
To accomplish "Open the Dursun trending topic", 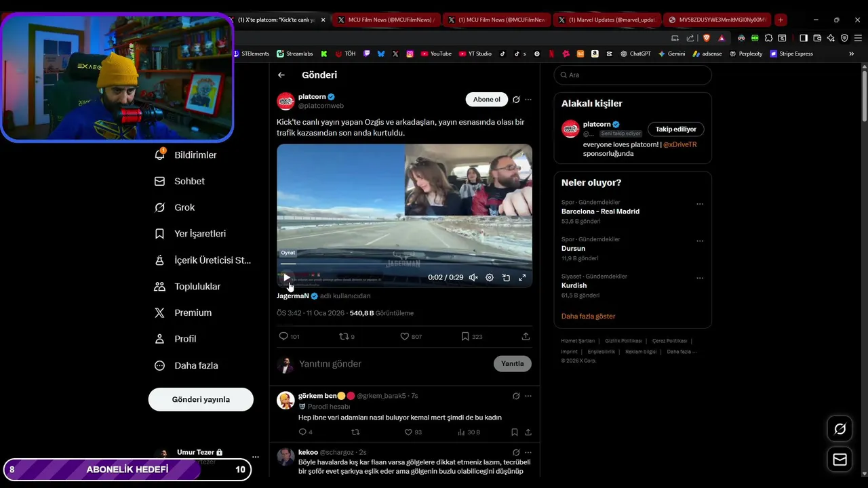I will click(x=573, y=249).
